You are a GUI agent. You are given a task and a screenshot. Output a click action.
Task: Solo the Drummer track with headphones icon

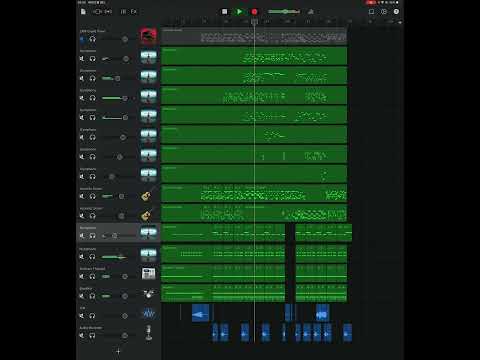[x=93, y=296]
